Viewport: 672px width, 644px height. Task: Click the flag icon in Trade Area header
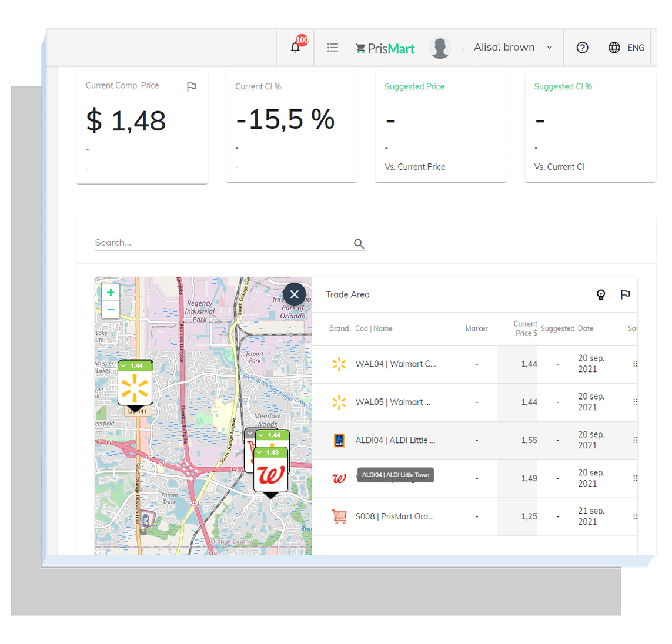(x=626, y=294)
